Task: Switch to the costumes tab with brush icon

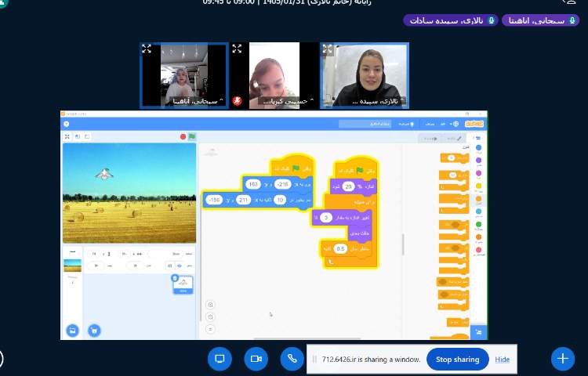Action: pos(455,139)
